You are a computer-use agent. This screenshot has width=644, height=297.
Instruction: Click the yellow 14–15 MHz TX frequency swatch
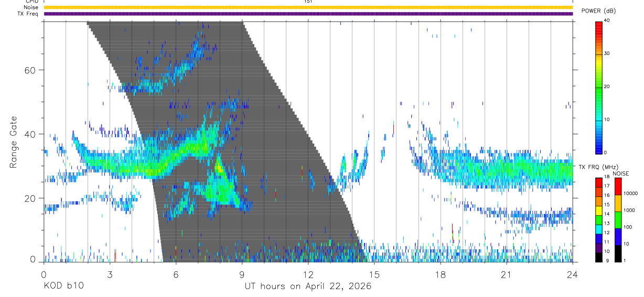tap(599, 211)
